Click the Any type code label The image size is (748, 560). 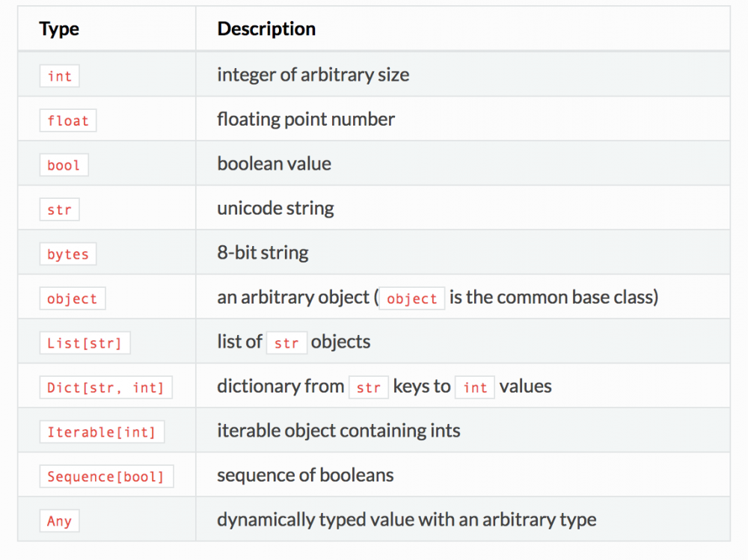coord(59,521)
